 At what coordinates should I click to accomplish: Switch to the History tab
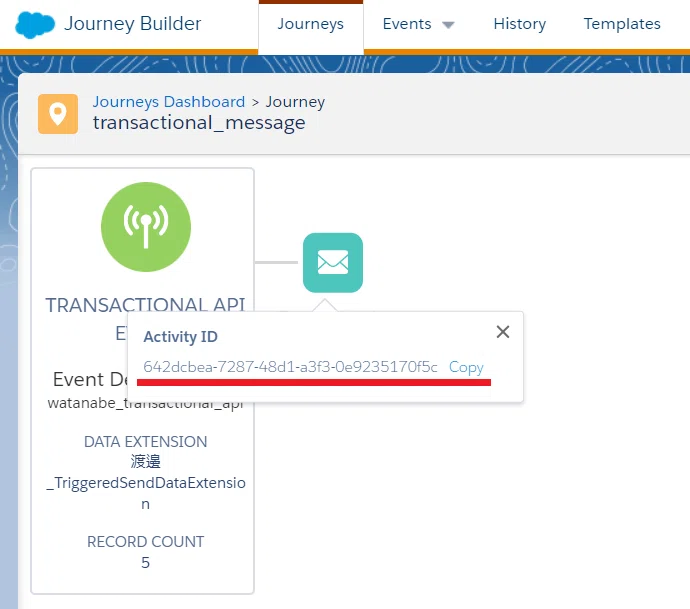point(520,24)
